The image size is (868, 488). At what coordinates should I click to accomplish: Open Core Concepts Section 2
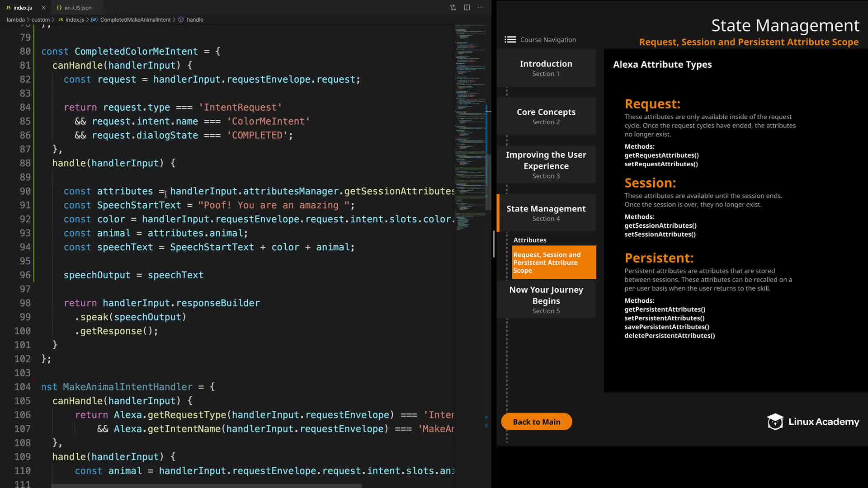(546, 116)
